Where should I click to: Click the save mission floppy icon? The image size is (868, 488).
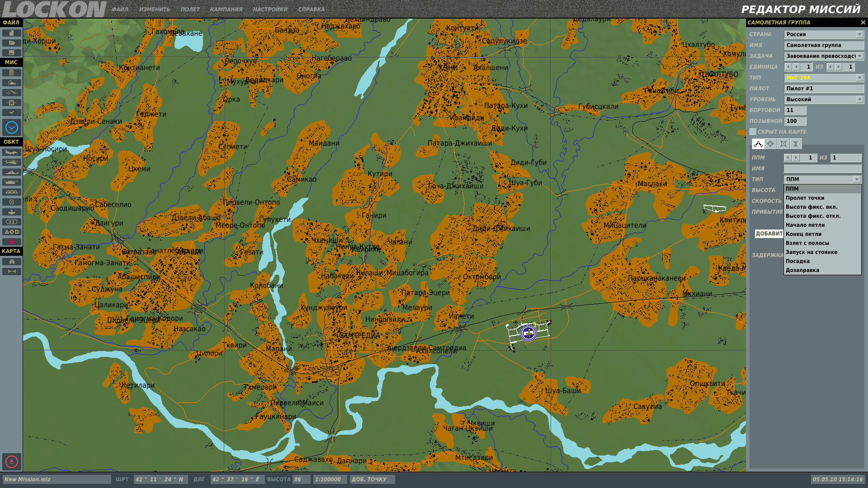12,53
